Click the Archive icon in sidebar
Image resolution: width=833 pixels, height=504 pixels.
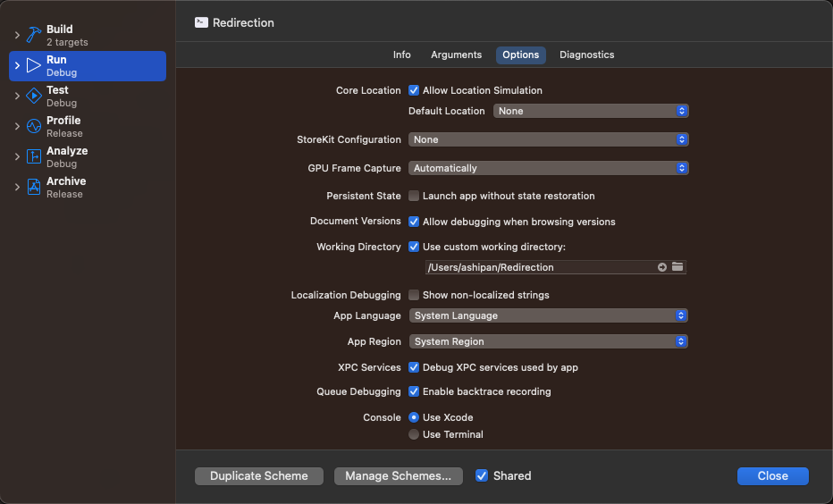(x=33, y=187)
